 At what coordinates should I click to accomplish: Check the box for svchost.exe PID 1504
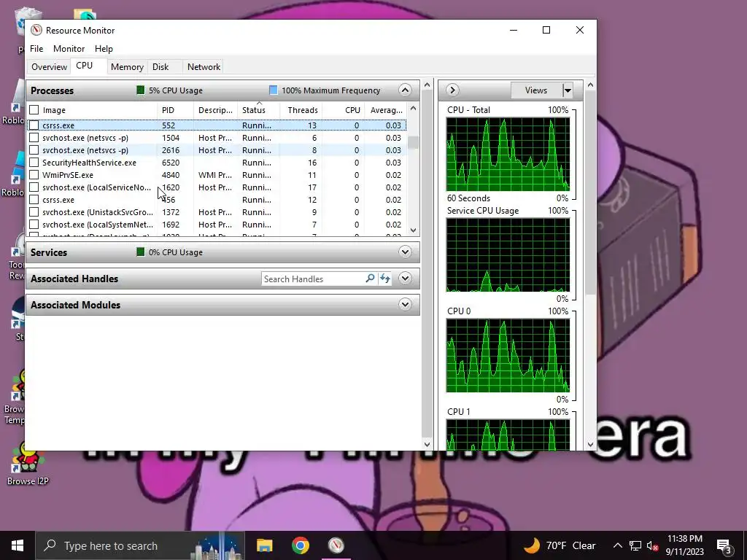point(34,138)
